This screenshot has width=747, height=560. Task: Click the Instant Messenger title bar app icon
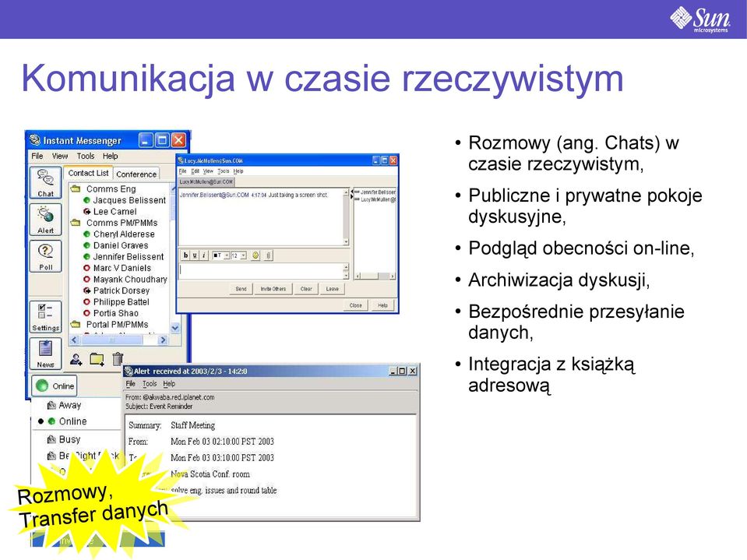click(x=34, y=140)
